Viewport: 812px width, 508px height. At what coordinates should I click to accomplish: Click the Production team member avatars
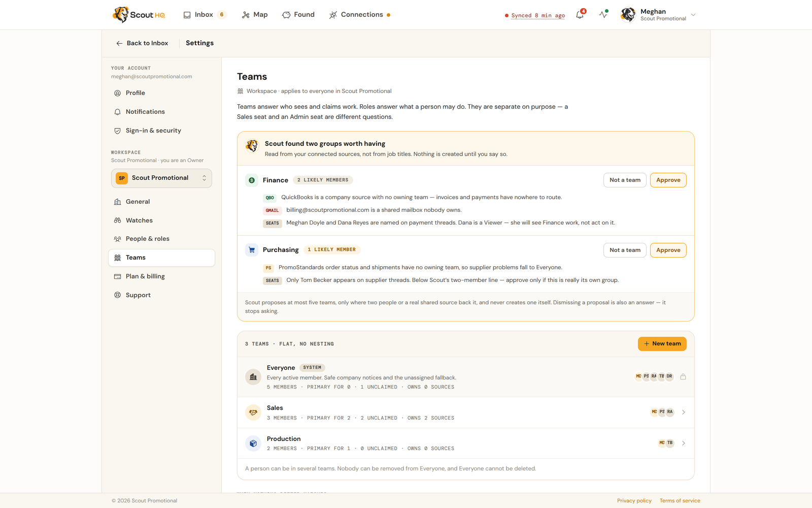[x=666, y=443]
